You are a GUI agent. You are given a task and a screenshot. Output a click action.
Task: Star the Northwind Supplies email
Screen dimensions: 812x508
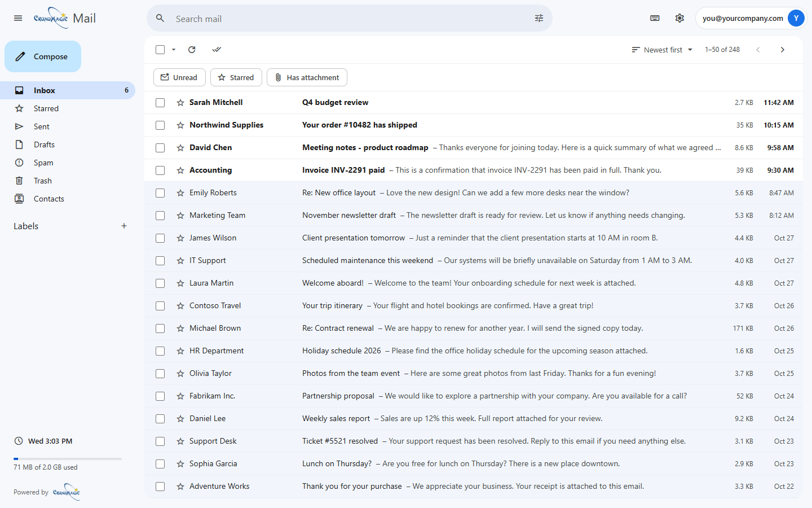coord(180,125)
